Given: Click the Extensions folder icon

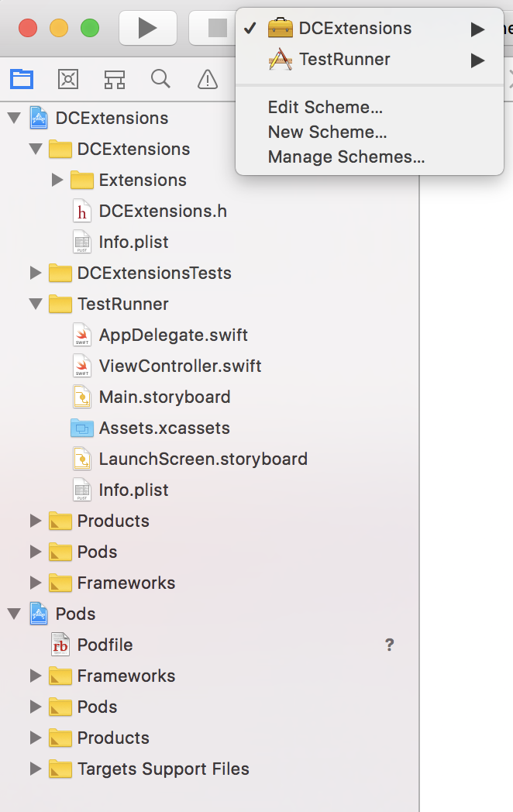Looking at the screenshot, I should pos(82,181).
